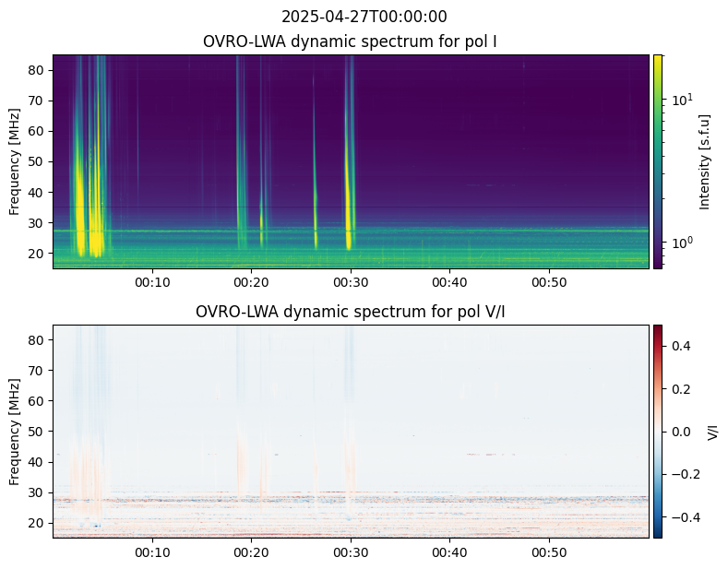The height and width of the screenshot is (569, 728).
Task: Click the bottom plot Frequency [MHz] axis label
Action: point(15,432)
